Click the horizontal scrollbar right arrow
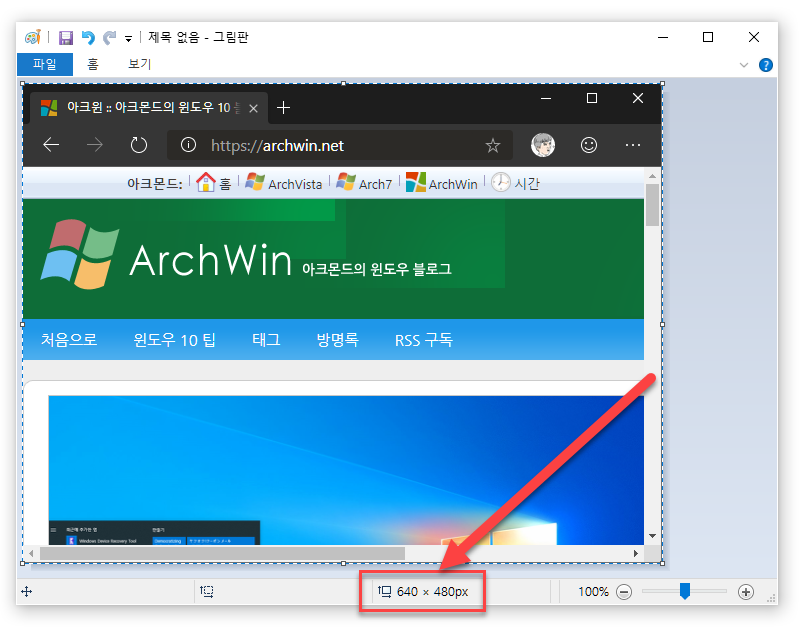The height and width of the screenshot is (629, 806). 636,553
